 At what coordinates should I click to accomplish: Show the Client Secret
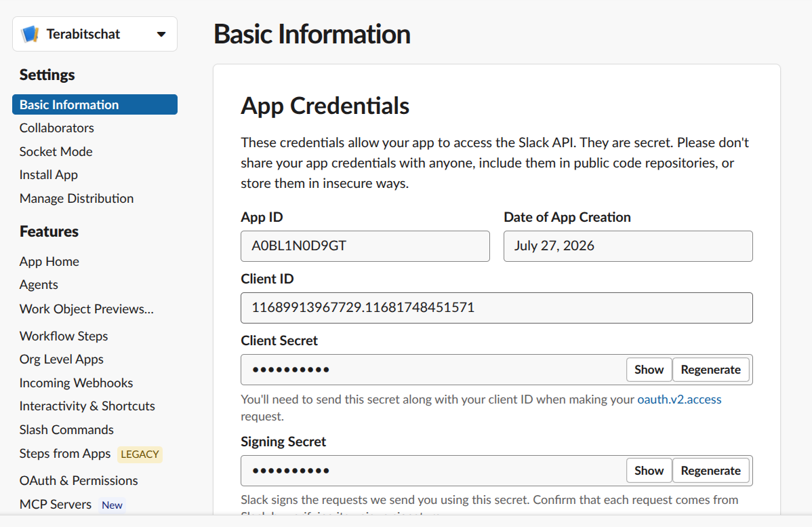[x=649, y=370]
